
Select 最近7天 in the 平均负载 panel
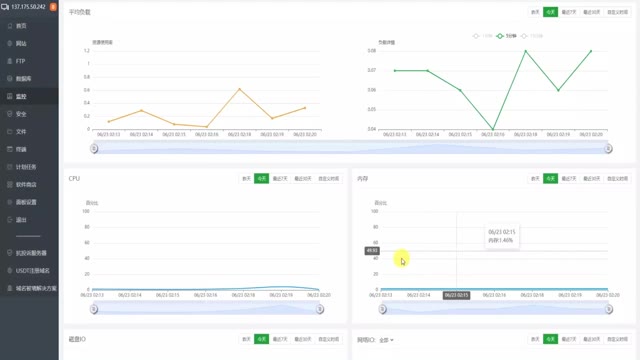pos(569,12)
